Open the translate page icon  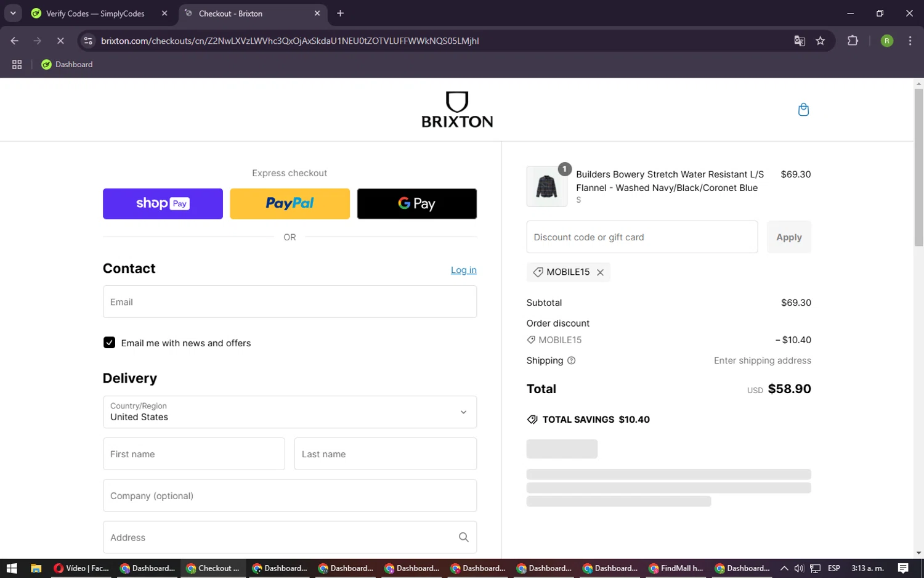point(800,41)
